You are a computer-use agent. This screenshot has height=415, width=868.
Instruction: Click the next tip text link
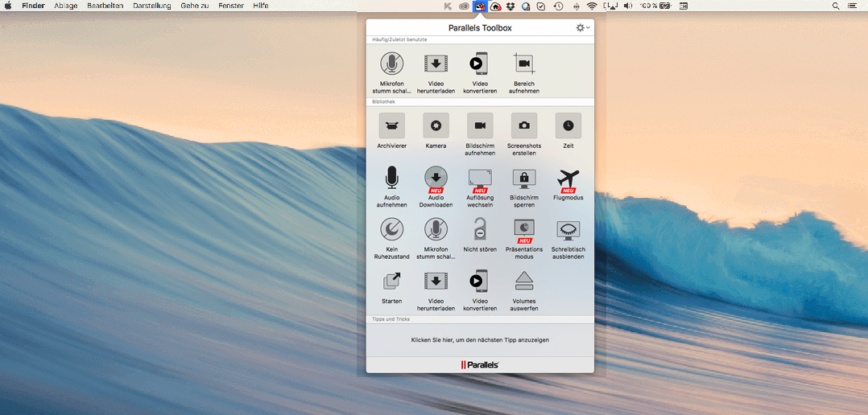coord(480,340)
